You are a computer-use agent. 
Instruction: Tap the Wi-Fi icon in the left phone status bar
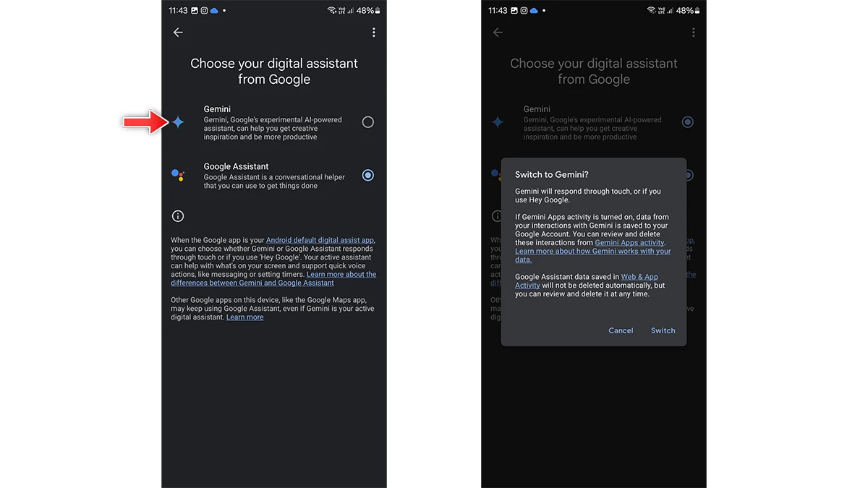[332, 11]
